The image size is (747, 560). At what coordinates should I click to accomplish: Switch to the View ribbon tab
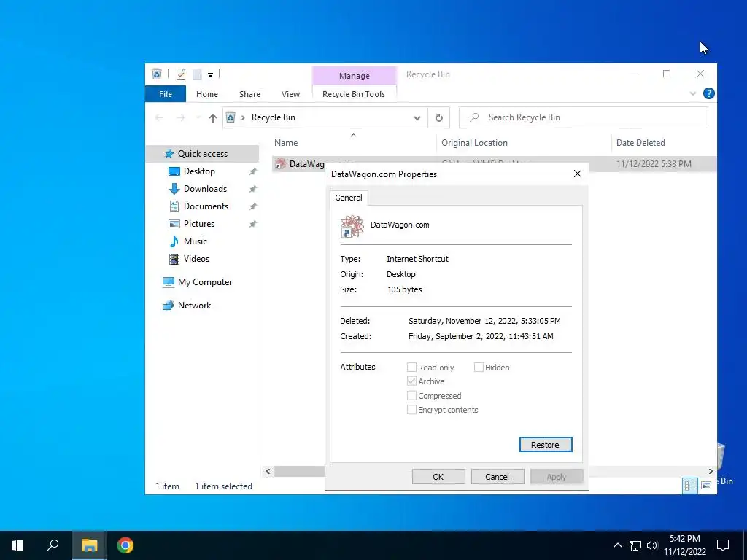click(x=290, y=94)
